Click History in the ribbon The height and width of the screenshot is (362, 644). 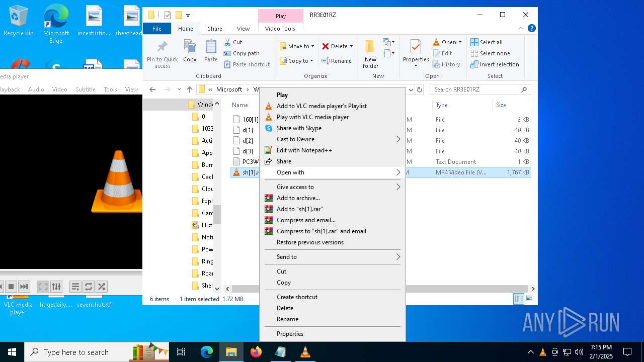(x=446, y=64)
